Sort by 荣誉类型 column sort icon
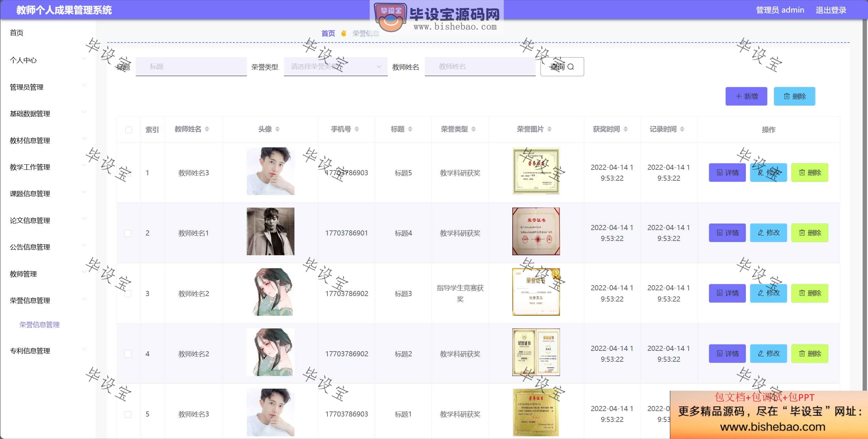The width and height of the screenshot is (868, 439). click(473, 129)
